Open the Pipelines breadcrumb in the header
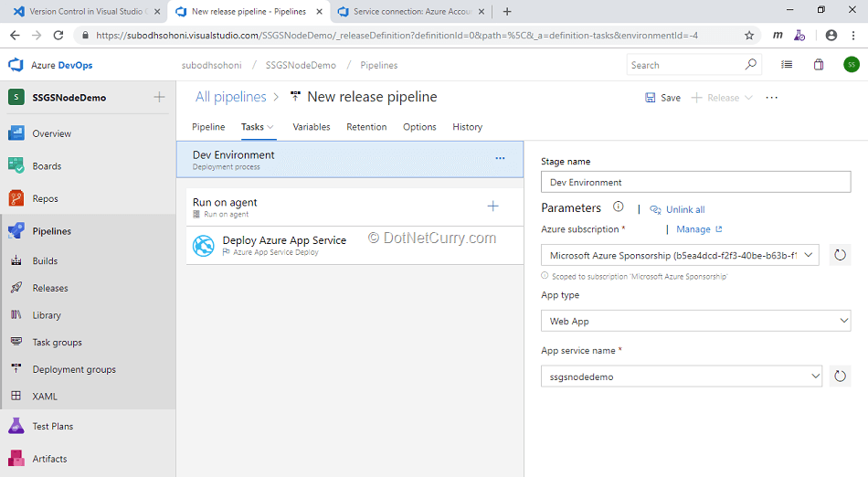868x477 pixels. click(x=378, y=65)
